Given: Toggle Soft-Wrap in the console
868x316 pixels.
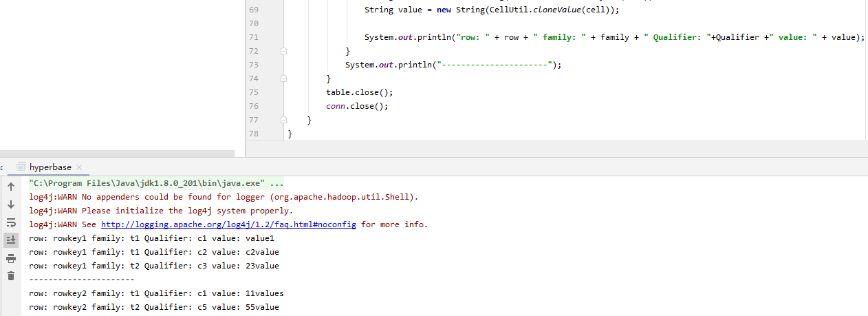Looking at the screenshot, I should click(11, 222).
